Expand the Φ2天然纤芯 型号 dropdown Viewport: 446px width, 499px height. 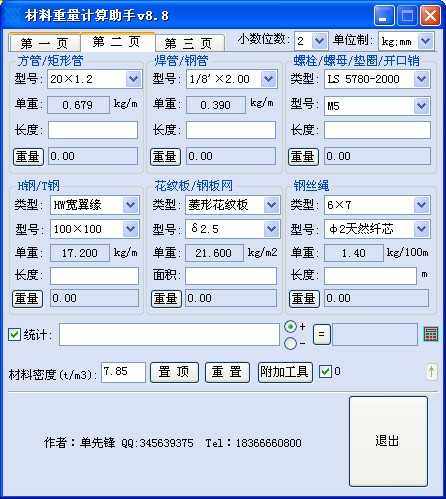click(422, 229)
